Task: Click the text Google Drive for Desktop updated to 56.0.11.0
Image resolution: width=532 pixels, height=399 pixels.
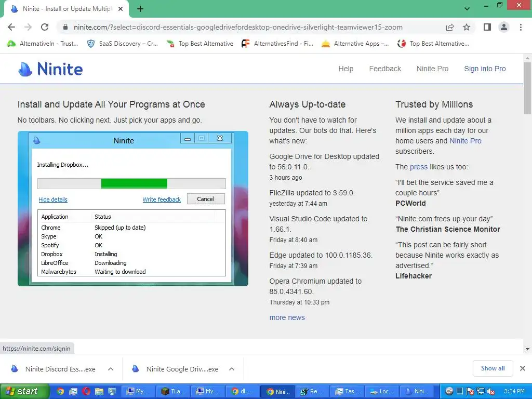Action: pos(324,162)
